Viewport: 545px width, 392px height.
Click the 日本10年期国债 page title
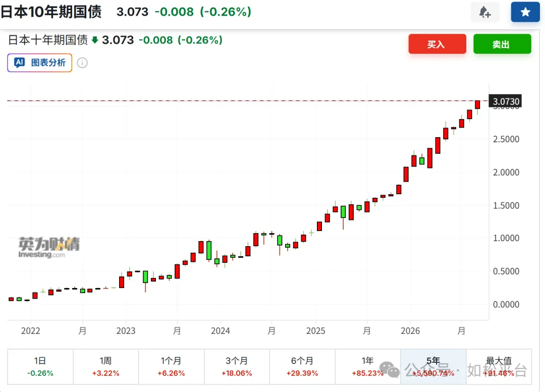(x=51, y=12)
